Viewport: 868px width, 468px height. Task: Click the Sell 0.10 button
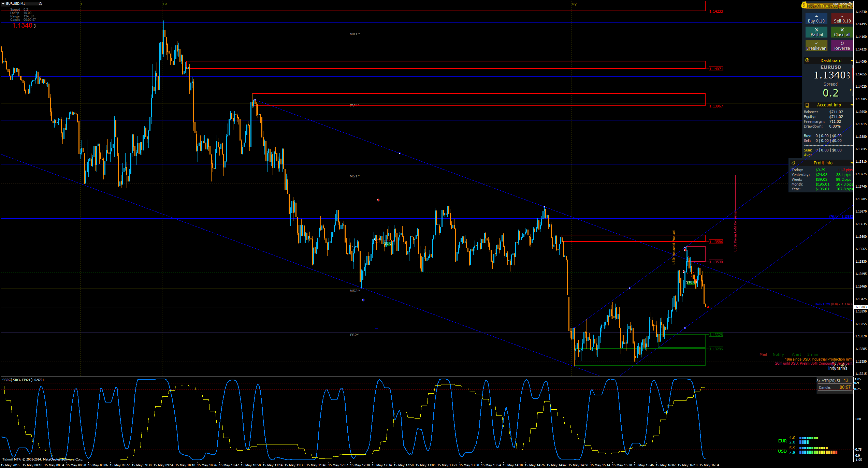pyautogui.click(x=842, y=19)
